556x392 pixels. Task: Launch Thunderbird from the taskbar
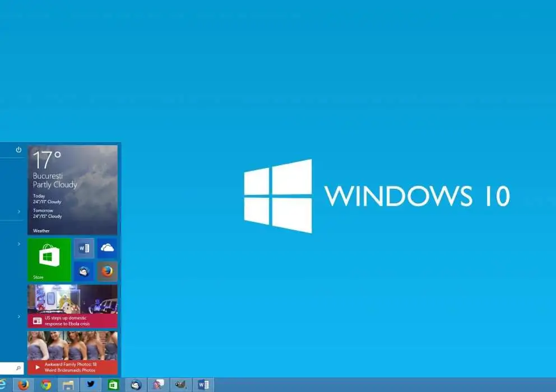click(136, 385)
